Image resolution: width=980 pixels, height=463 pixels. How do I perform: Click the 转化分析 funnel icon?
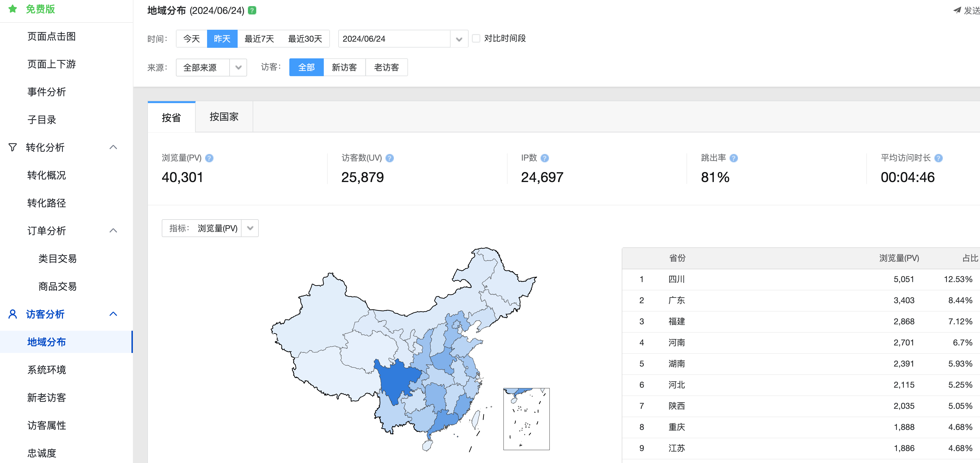[x=13, y=147]
